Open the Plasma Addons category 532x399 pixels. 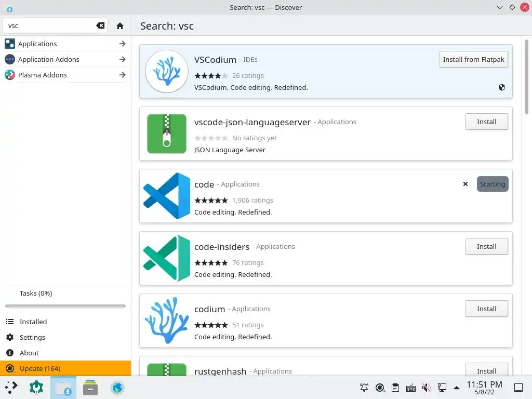point(65,75)
